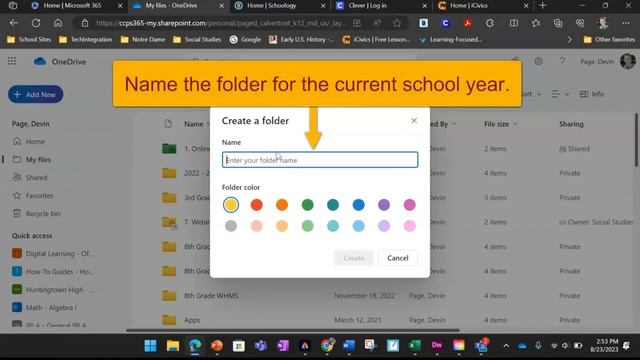Open OneDrive help question mark
The width and height of the screenshot is (640, 360).
pos(562,61)
